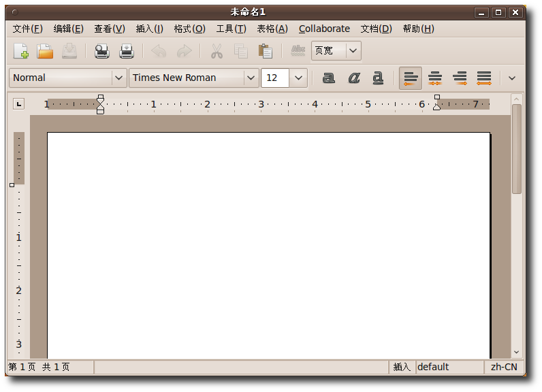Select right text alignment

(460, 78)
